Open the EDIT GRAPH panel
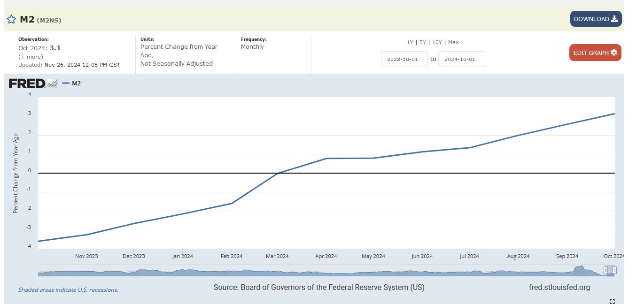The height and width of the screenshot is (304, 644). click(x=591, y=53)
